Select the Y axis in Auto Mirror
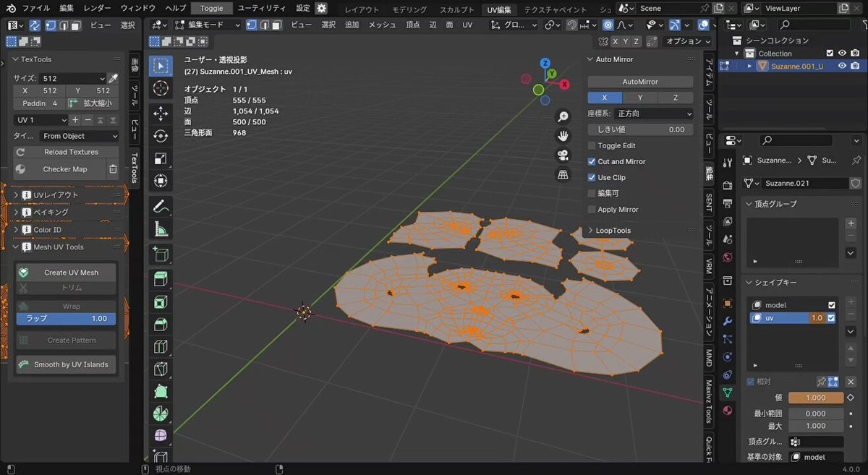The height and width of the screenshot is (475, 868). tap(640, 98)
